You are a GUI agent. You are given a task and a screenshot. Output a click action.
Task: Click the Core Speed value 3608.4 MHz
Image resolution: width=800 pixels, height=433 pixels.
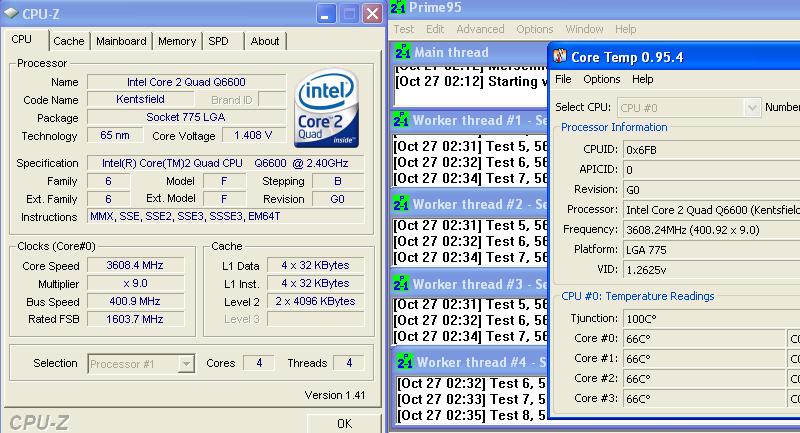click(x=135, y=265)
